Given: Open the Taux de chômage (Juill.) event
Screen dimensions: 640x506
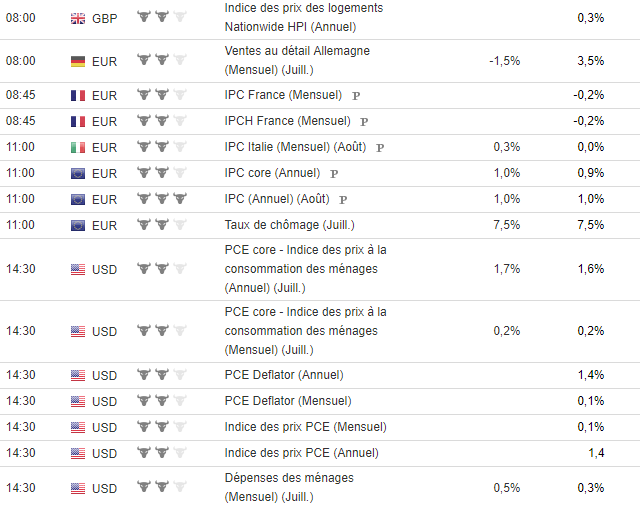Looking at the screenshot, I should click(x=289, y=225).
